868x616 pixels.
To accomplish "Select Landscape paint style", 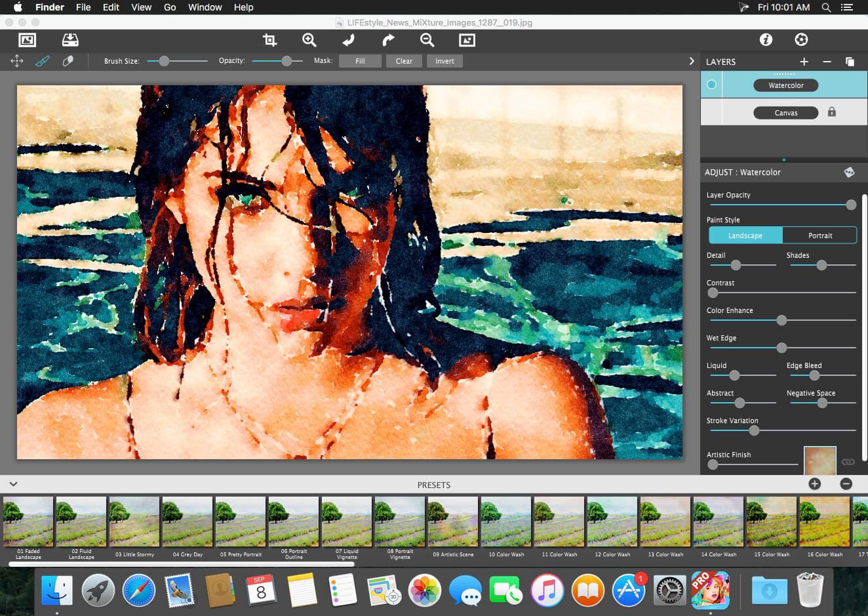I will pos(745,236).
